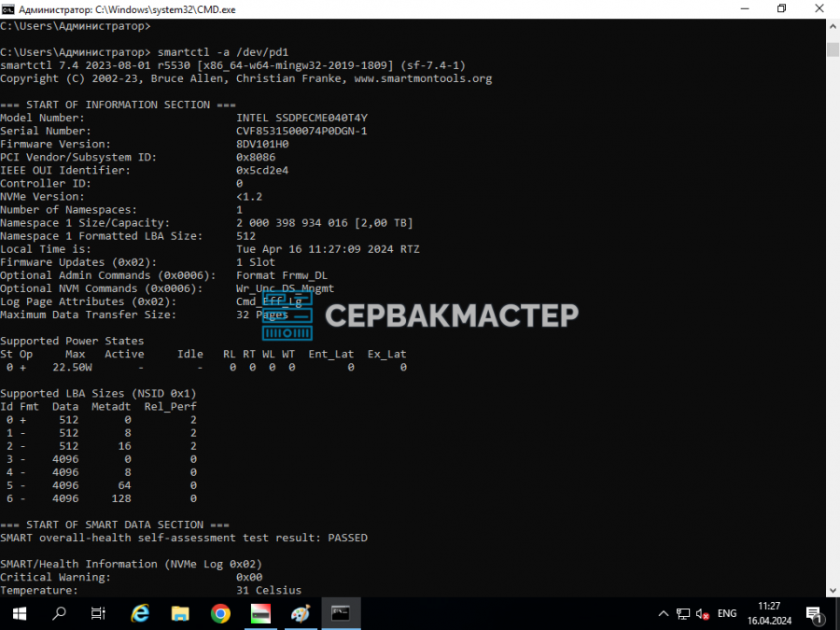This screenshot has width=840, height=630.
Task: Close the CMD.exe window
Action: point(819,9)
